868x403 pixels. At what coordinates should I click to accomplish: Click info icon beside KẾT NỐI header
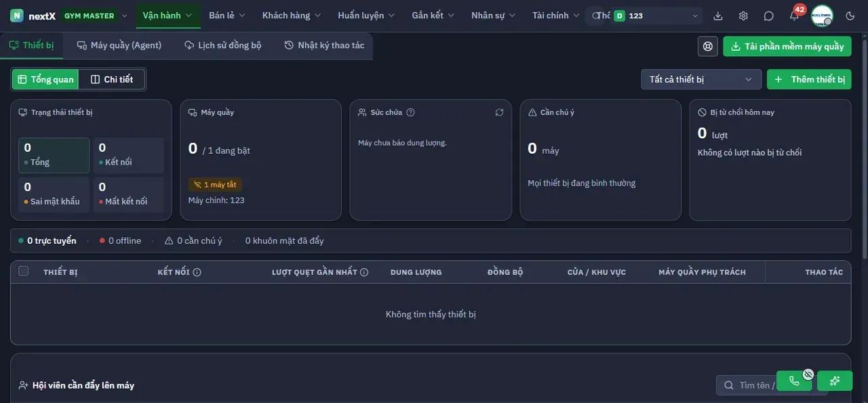click(x=197, y=272)
